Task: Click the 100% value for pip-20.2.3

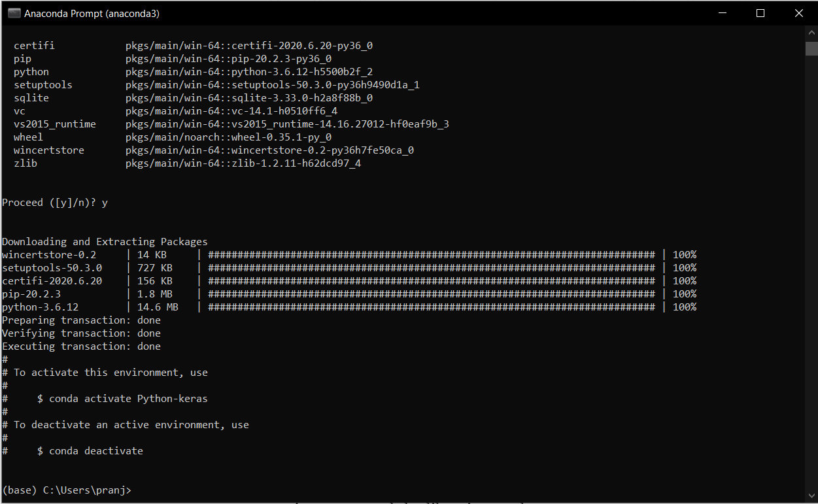Action: pyautogui.click(x=685, y=294)
